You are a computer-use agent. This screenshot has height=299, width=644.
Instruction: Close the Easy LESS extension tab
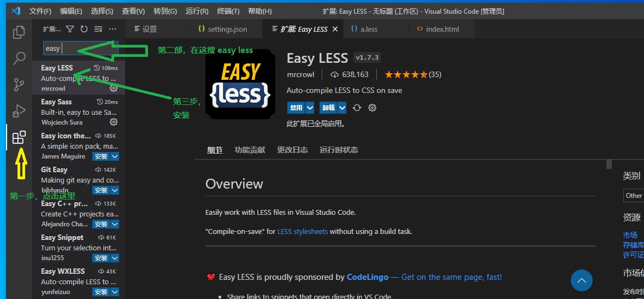[335, 29]
